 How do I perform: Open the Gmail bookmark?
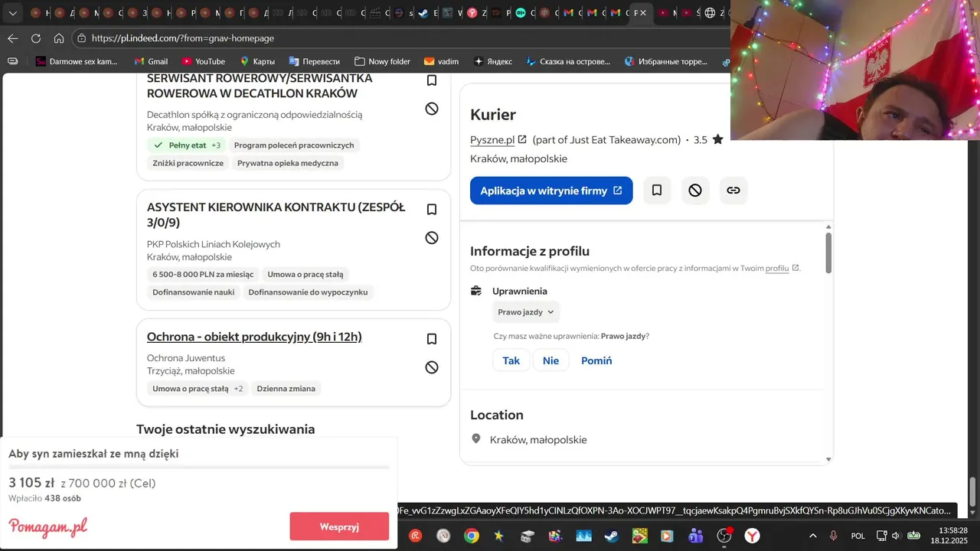[x=150, y=61]
